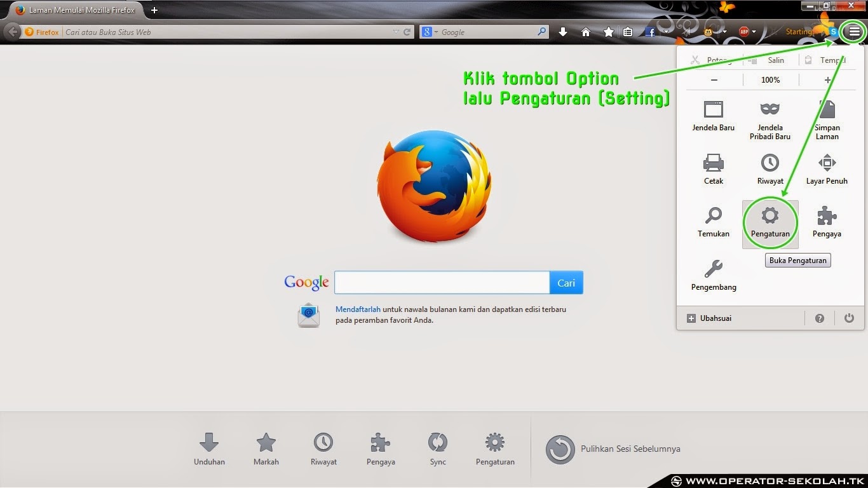Zoom in with plus button
The height and width of the screenshot is (488, 868).
click(827, 80)
